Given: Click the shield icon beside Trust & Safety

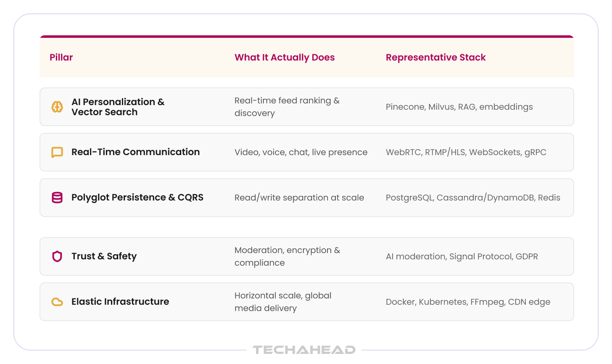Looking at the screenshot, I should [57, 256].
